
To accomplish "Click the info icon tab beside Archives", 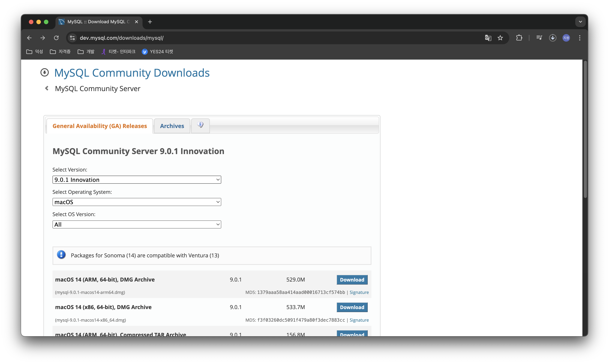I will [x=200, y=125].
